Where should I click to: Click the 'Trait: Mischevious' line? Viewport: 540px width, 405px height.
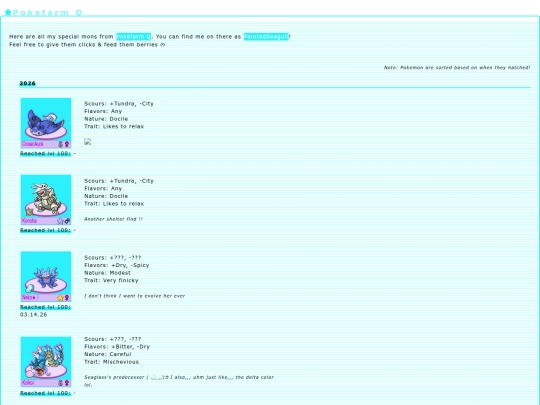(x=112, y=362)
